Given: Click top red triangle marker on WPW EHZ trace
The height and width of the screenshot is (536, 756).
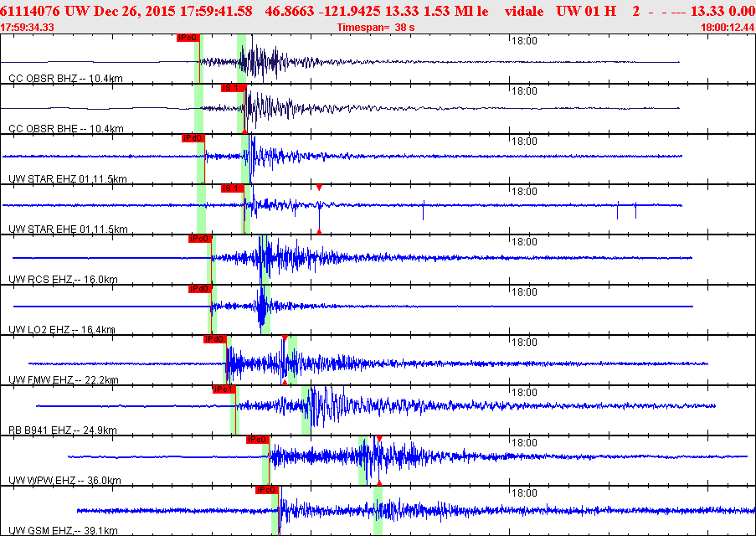Looking at the screenshot, I should tap(379, 439).
